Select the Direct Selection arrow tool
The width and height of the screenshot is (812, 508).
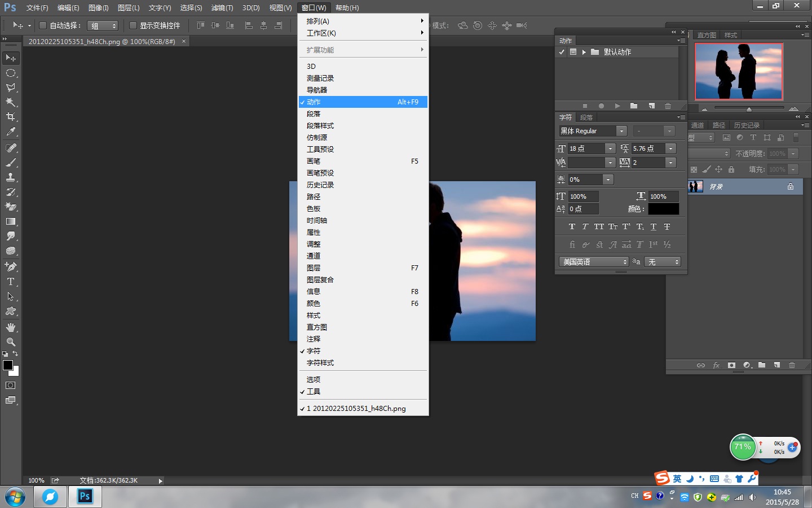tap(10, 296)
